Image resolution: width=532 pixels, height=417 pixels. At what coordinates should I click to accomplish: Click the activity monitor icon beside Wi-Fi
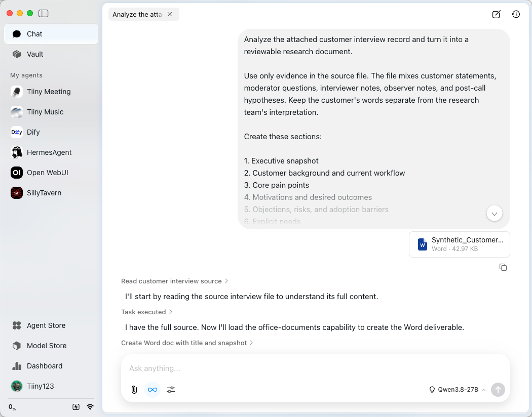pos(76,407)
